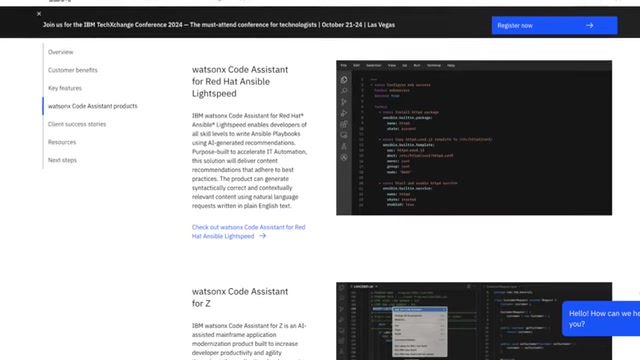This screenshot has height=360, width=640.
Task: Open the Hello How can we help chat bubble
Action: 601,319
